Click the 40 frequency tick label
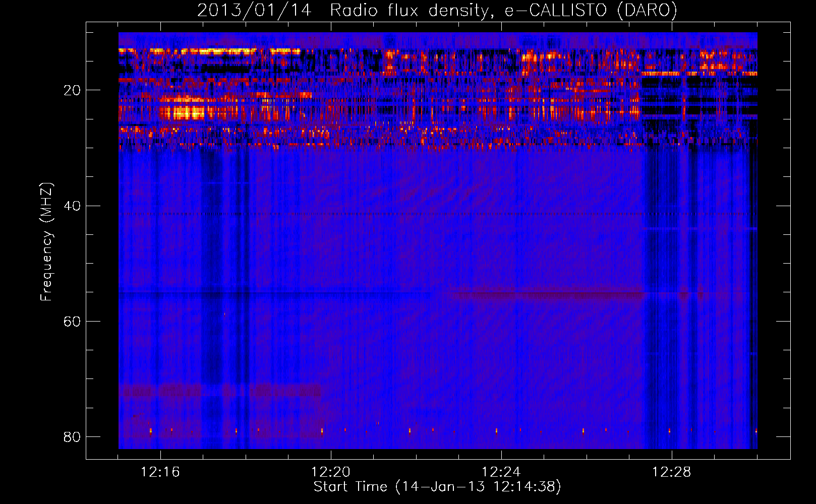 [72, 206]
